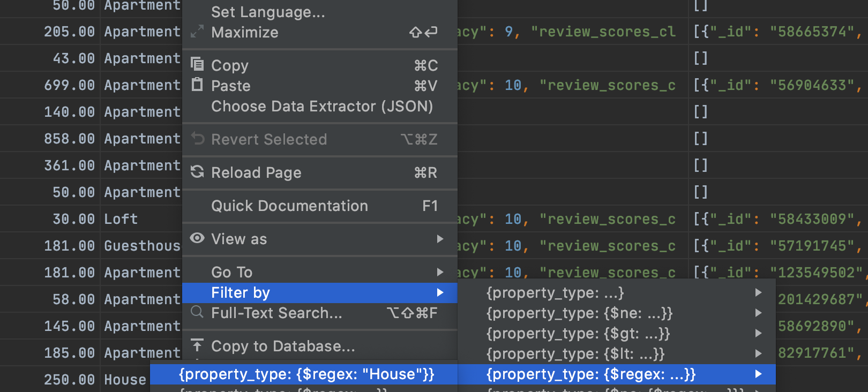868x392 pixels.
Task: Click the Maximize arrows icon
Action: 197,32
